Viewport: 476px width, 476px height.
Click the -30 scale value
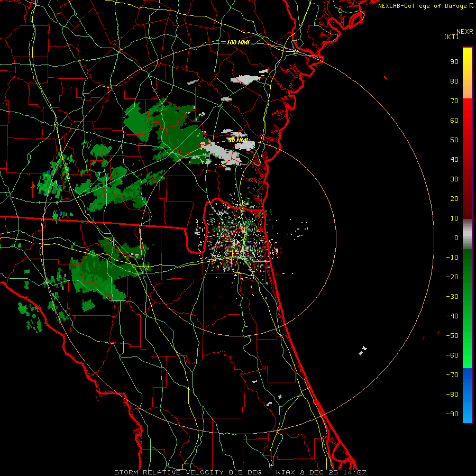[452, 297]
